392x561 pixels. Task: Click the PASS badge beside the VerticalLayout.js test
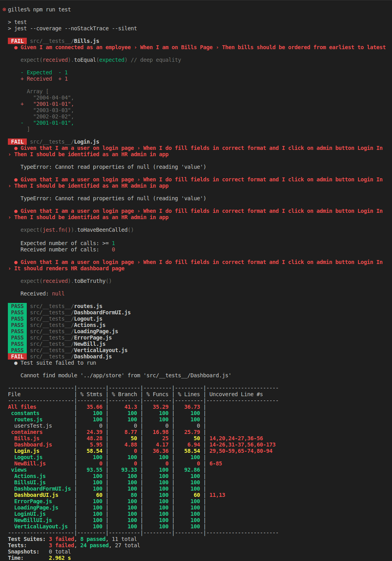point(17,350)
